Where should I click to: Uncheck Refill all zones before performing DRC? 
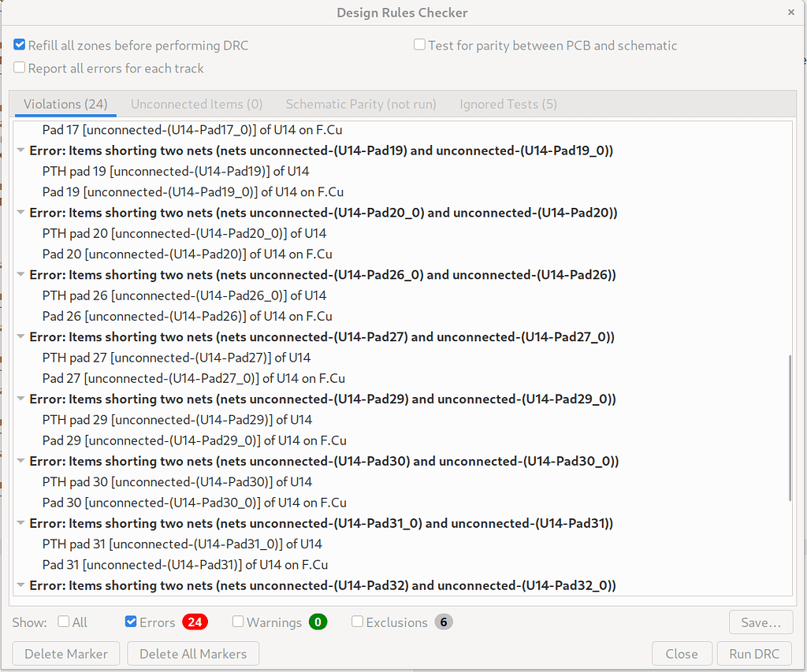point(20,46)
